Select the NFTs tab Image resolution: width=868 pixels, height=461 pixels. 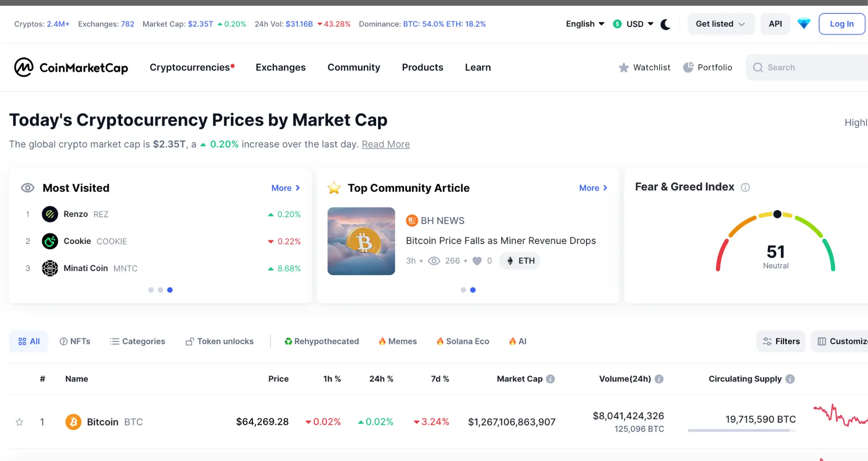click(x=75, y=341)
